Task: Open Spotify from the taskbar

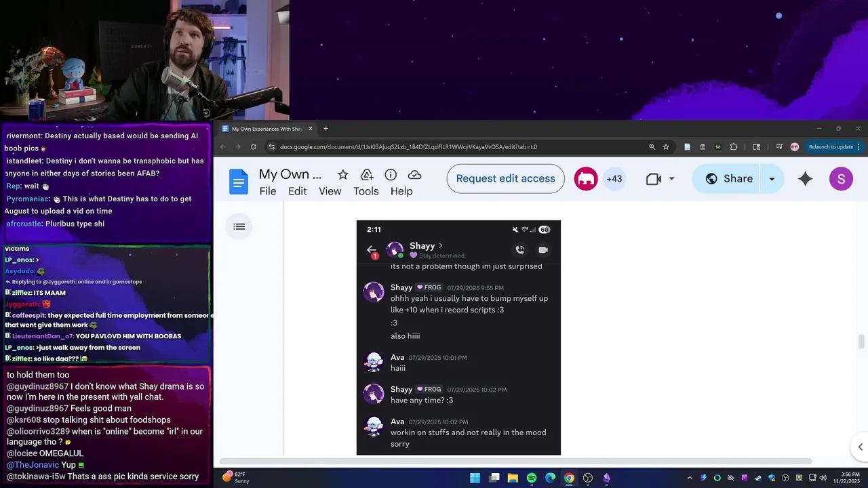Action: (x=532, y=478)
